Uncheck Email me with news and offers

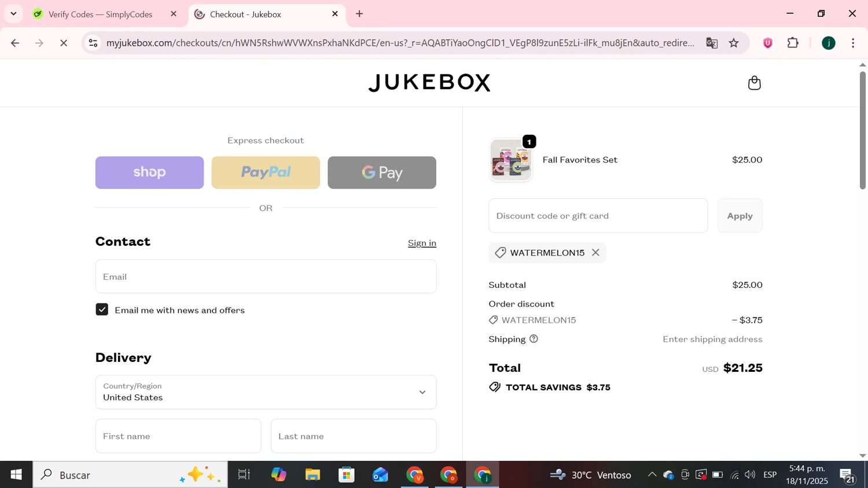102,310
